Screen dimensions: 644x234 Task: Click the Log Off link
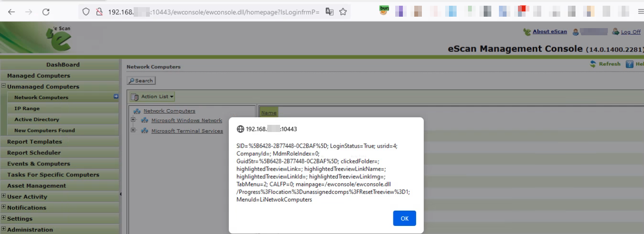(x=631, y=32)
